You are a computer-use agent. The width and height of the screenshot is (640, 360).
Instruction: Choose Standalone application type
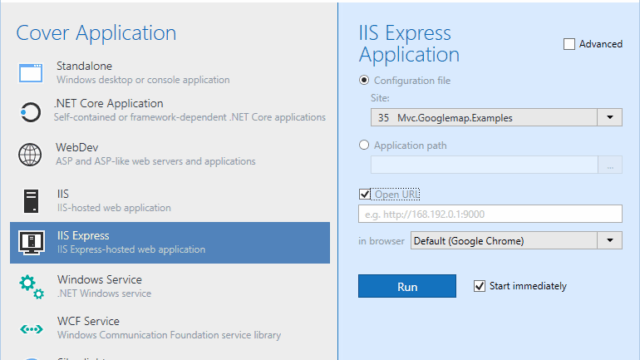170,73
